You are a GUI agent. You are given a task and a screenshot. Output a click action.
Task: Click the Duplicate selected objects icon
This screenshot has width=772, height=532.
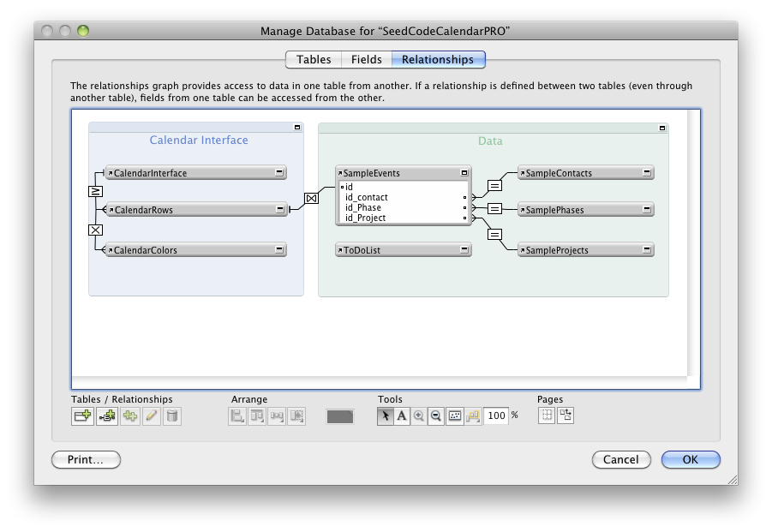pos(130,415)
